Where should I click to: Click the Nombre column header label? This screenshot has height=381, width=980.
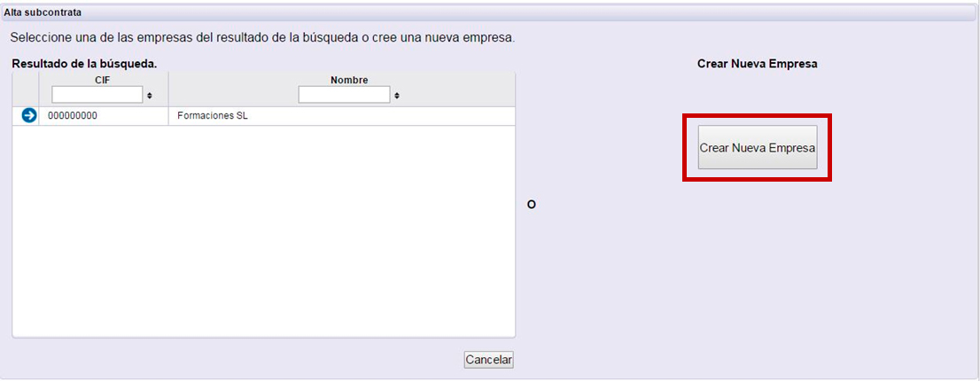coord(349,80)
